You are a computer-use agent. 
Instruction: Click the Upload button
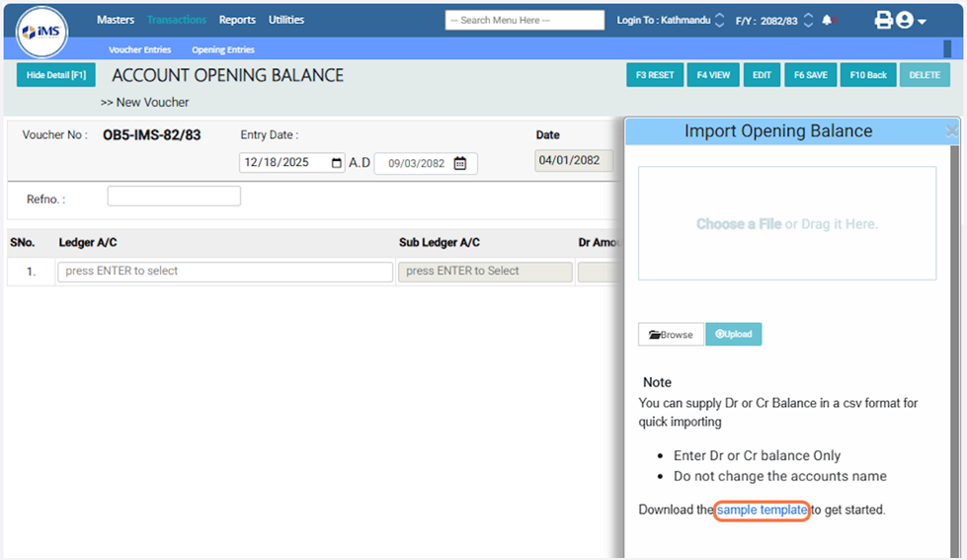click(x=733, y=335)
